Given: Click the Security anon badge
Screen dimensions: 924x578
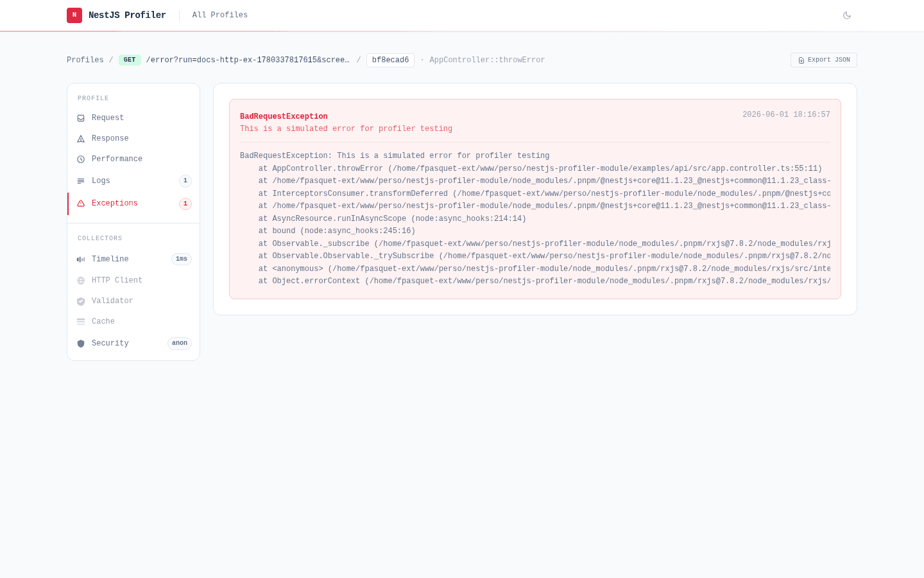Looking at the screenshot, I should pyautogui.click(x=180, y=344).
